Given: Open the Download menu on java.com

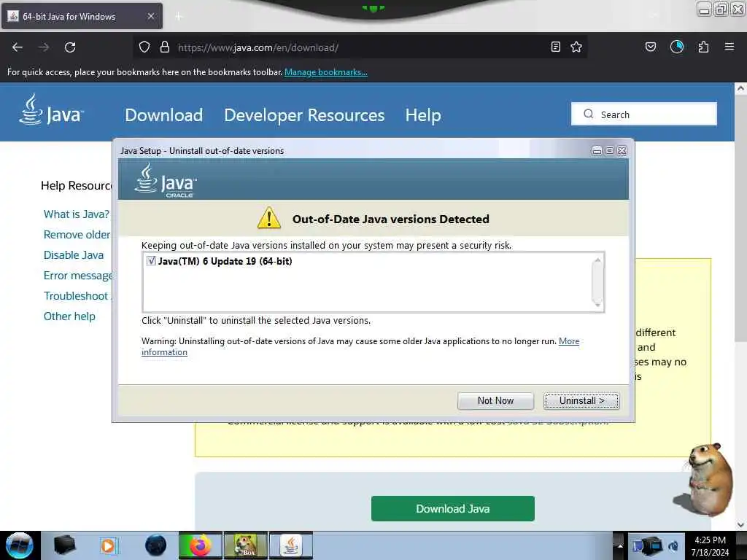Looking at the screenshot, I should point(164,115).
